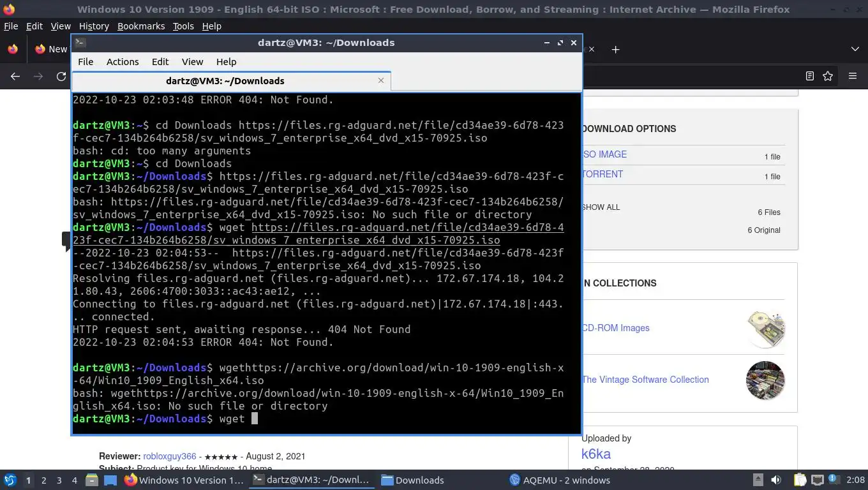Open Firefox hamburger application menu
868x490 pixels.
(x=852, y=76)
